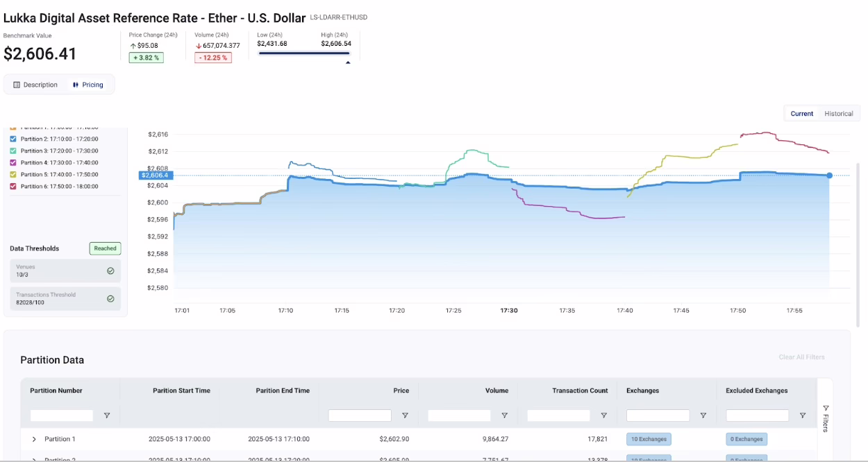Viewport: 868px width, 462px height.
Task: Click the Partition Data section heading
Action: click(52, 360)
